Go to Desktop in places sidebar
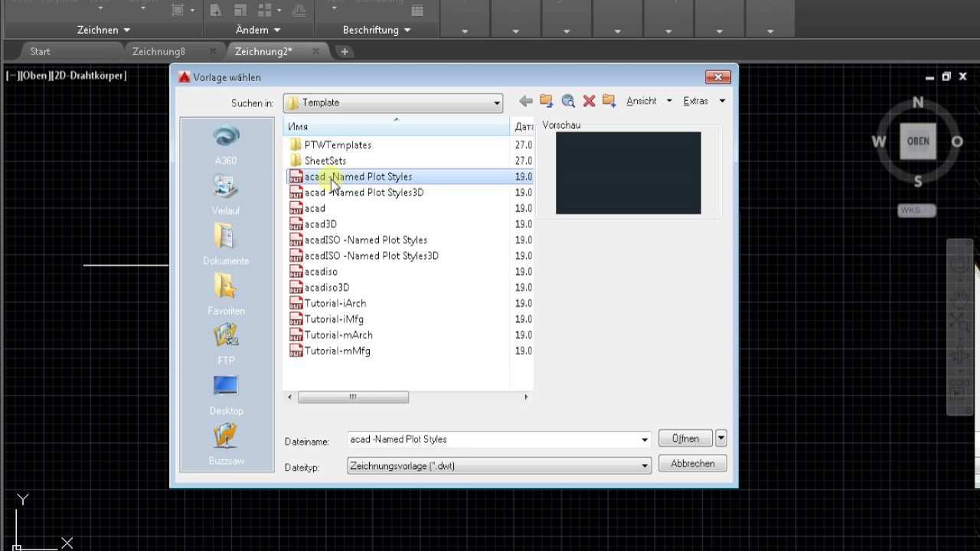 [226, 394]
